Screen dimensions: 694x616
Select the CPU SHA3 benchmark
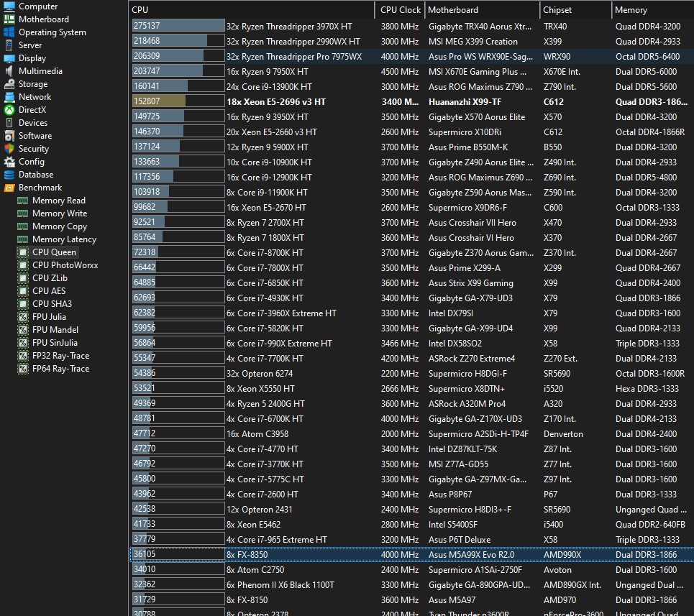pyautogui.click(x=52, y=304)
